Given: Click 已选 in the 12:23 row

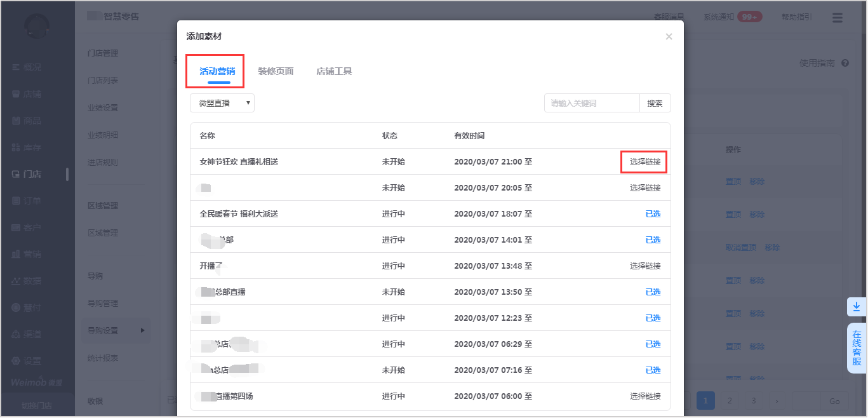Looking at the screenshot, I should click(653, 318).
